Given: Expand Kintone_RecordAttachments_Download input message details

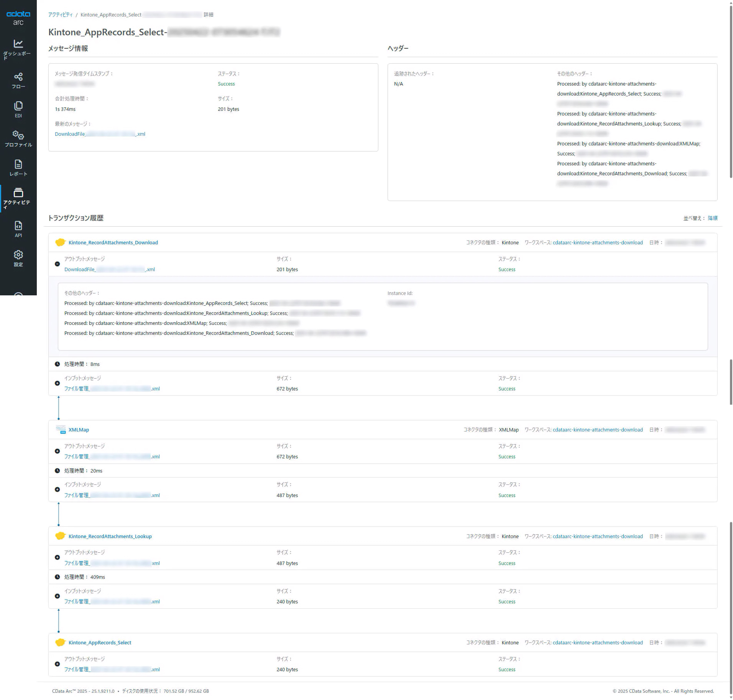Looking at the screenshot, I should pos(57,383).
